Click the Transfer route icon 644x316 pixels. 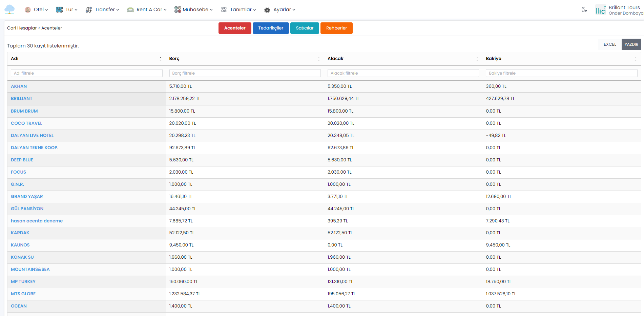[89, 10]
